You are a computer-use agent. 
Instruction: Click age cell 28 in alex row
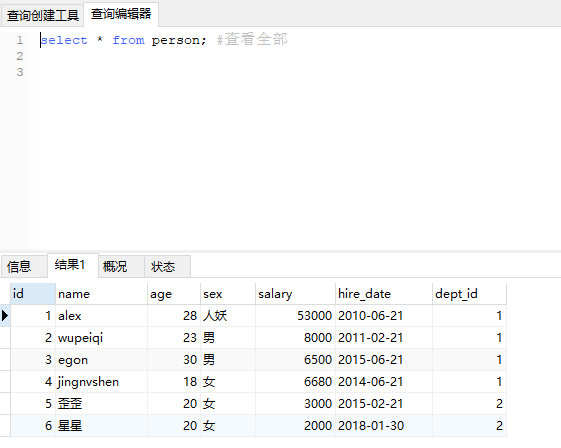pyautogui.click(x=174, y=316)
